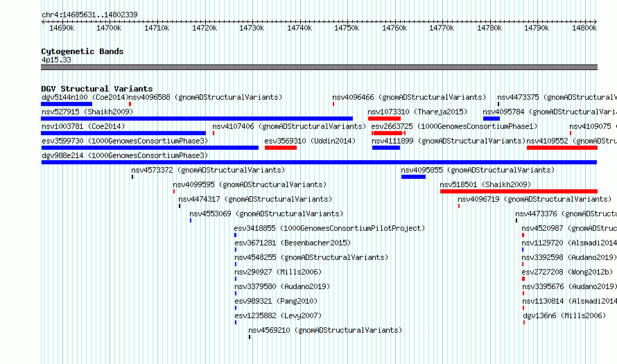Open the dgv136n6 (Mills2006) label

pyautogui.click(x=565, y=315)
